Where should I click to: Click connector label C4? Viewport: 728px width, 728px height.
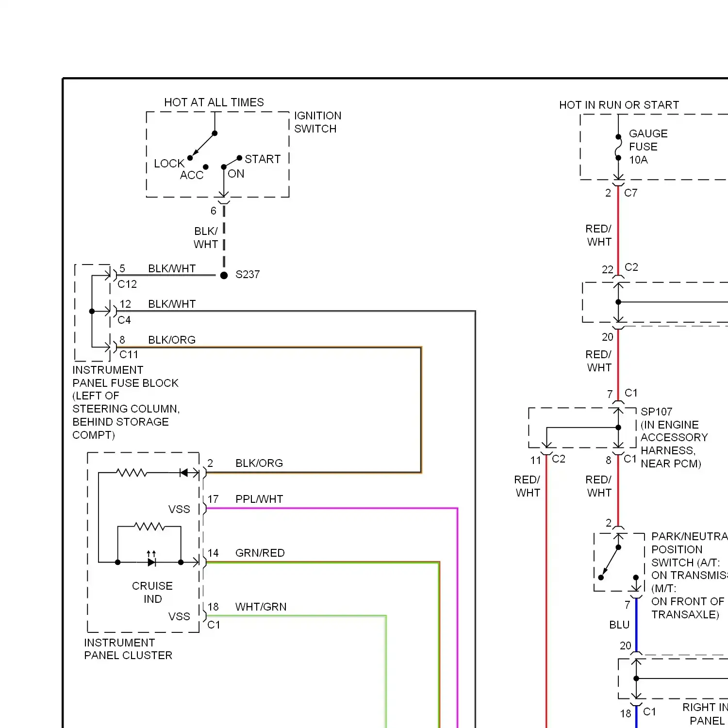(124, 320)
